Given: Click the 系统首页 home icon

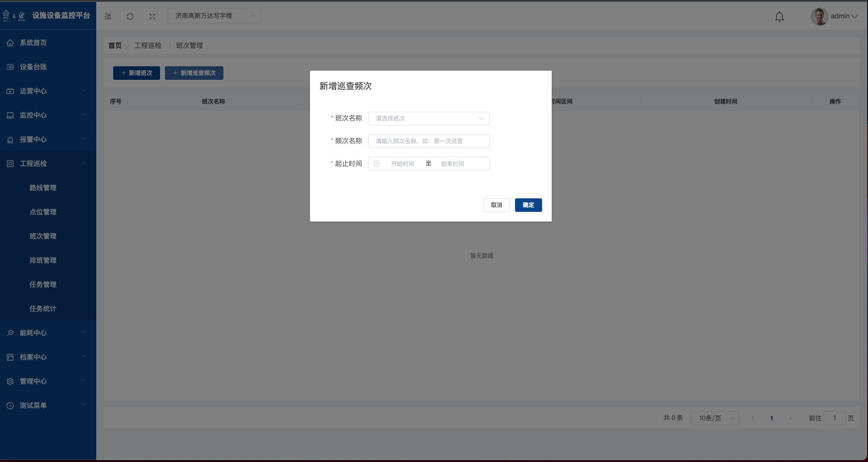Looking at the screenshot, I should [10, 43].
